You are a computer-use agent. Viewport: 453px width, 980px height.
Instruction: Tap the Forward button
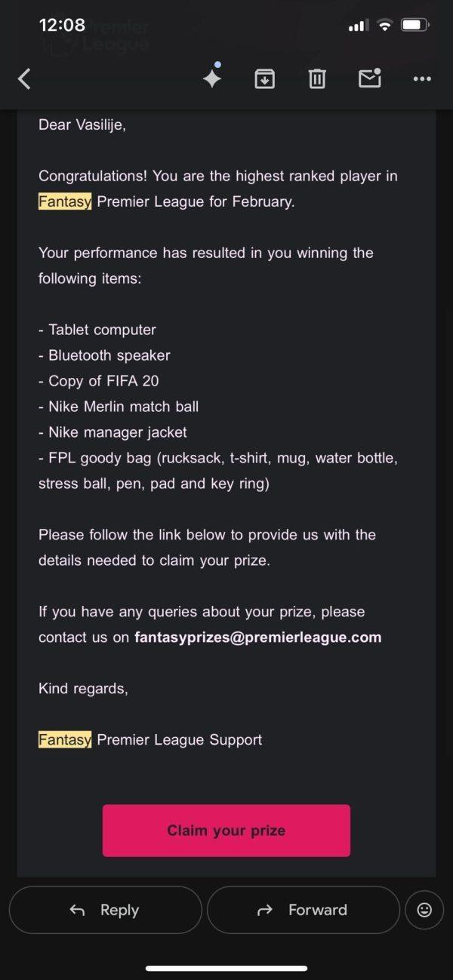click(x=304, y=910)
